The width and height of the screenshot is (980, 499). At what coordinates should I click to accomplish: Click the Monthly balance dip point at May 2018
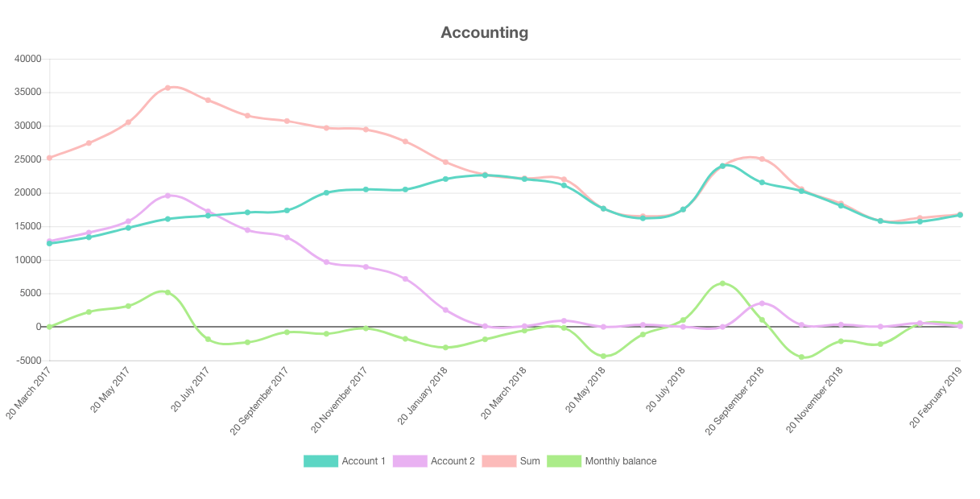point(603,356)
